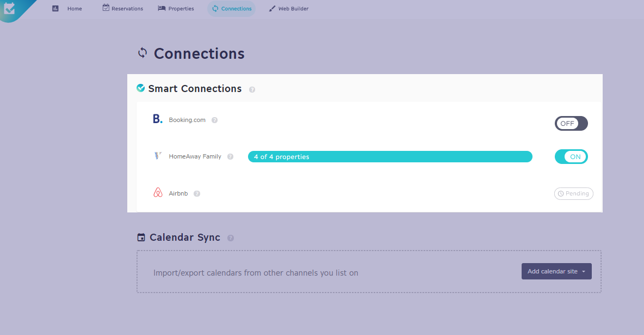The image size is (644, 335).
Task: Open the Properties tab
Action: pos(176,9)
